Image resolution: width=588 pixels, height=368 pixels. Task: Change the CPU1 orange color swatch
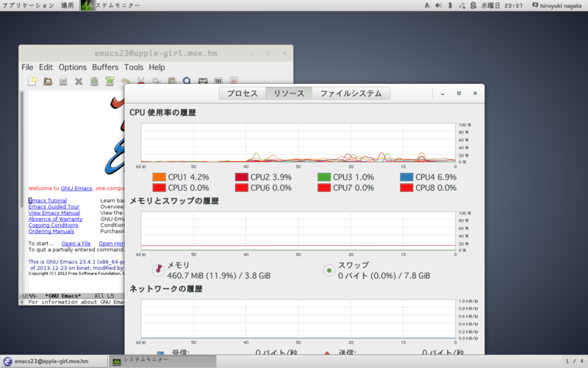coord(159,177)
